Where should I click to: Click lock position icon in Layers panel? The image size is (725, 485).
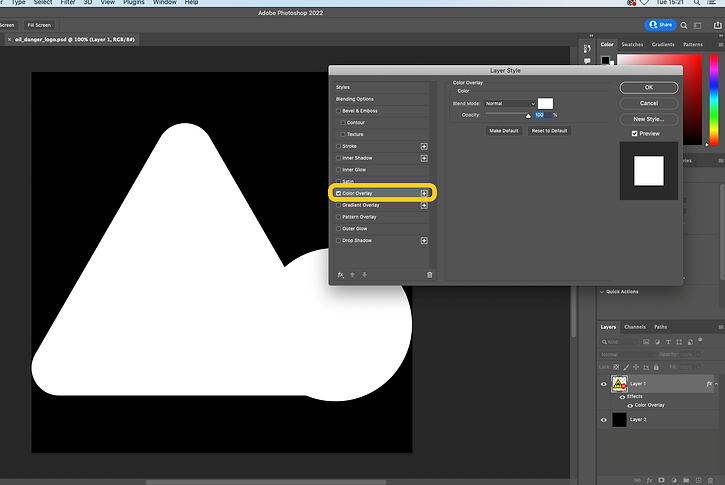coord(636,367)
